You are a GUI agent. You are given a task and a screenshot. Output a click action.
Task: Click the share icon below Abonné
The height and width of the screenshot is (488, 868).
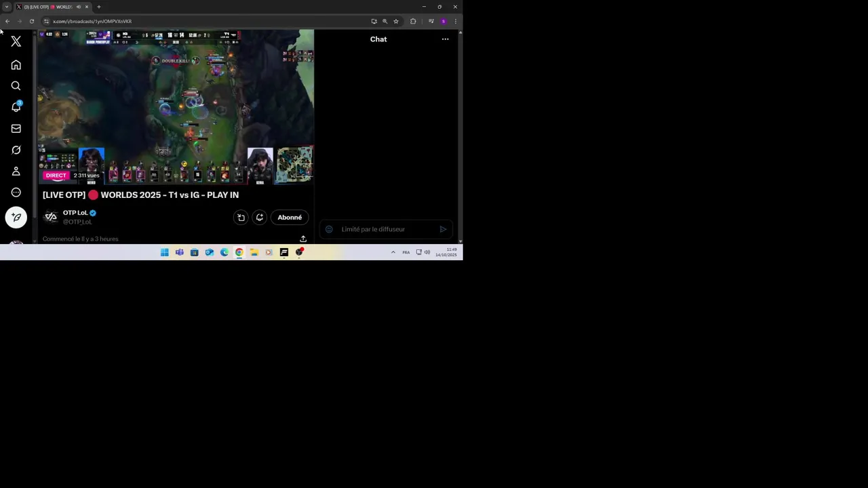(x=303, y=239)
